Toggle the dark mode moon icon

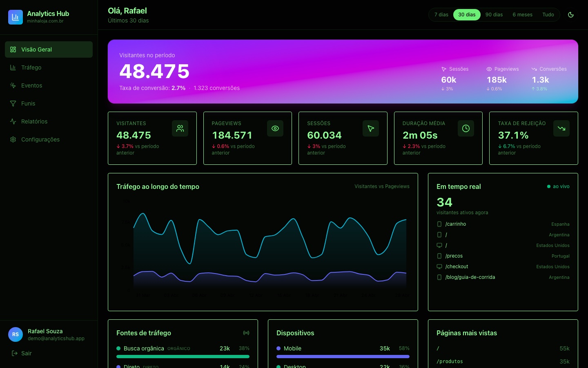[571, 15]
